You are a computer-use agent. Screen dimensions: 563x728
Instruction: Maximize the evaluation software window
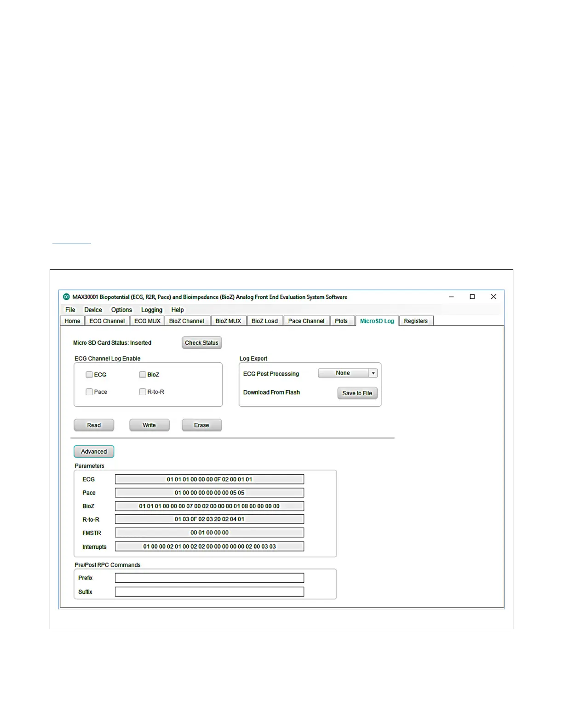(472, 297)
